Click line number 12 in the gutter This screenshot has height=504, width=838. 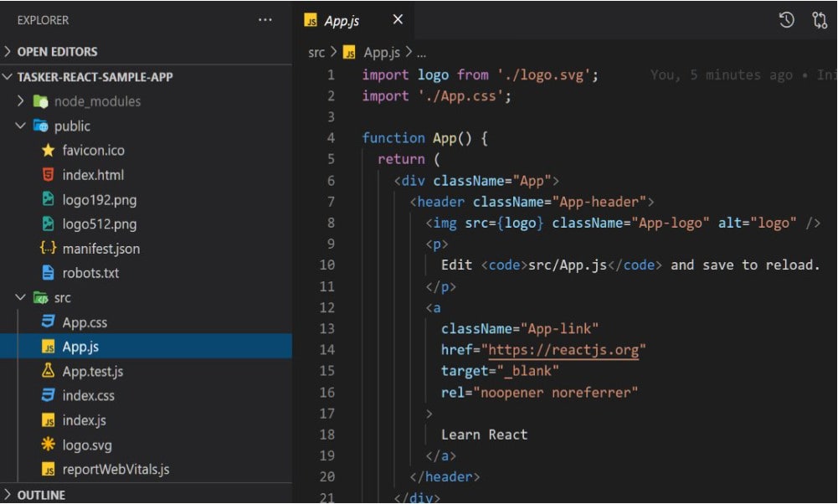click(x=326, y=307)
